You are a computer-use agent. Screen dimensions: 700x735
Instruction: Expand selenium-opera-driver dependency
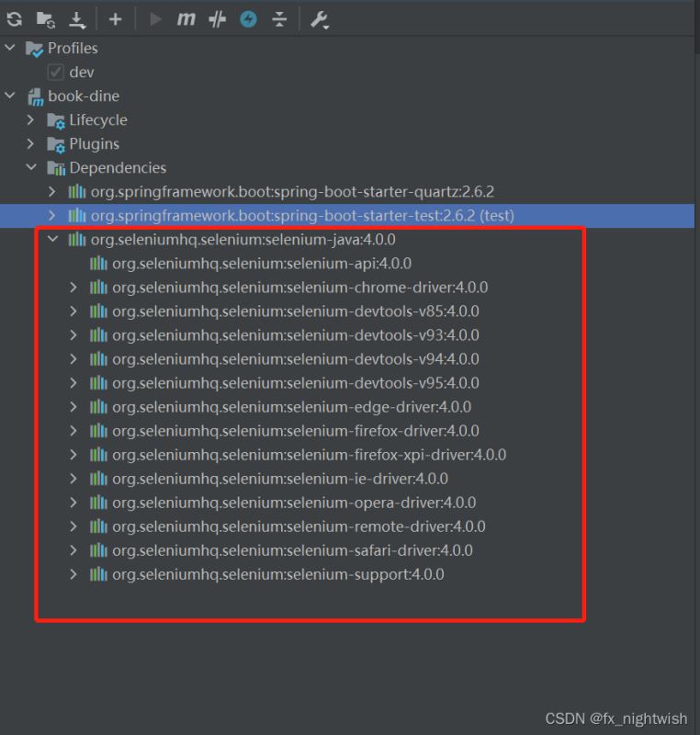(x=73, y=503)
